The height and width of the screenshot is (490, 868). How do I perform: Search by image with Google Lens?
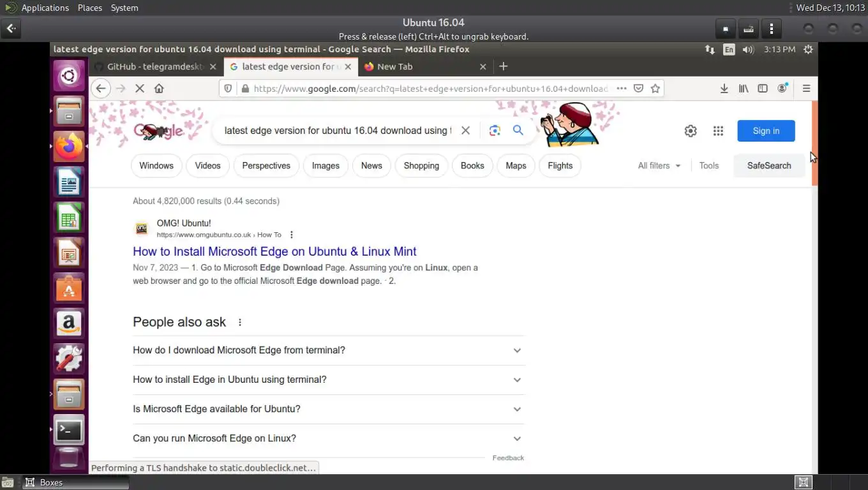(x=495, y=130)
